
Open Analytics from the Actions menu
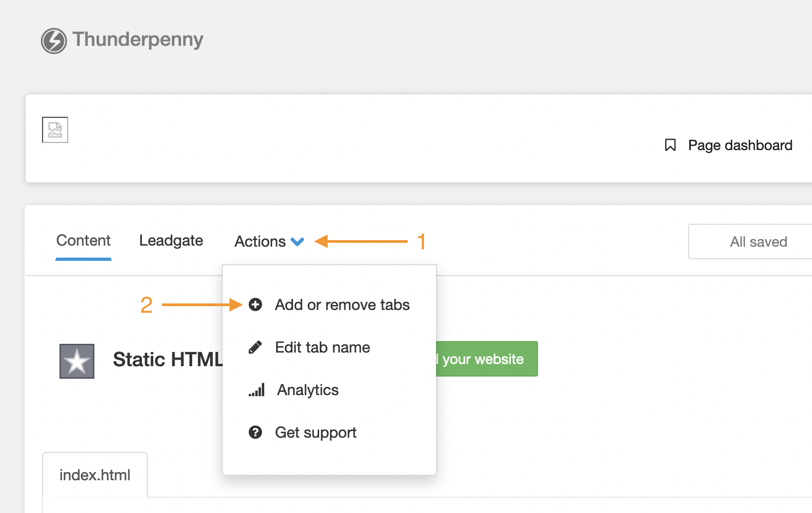308,390
